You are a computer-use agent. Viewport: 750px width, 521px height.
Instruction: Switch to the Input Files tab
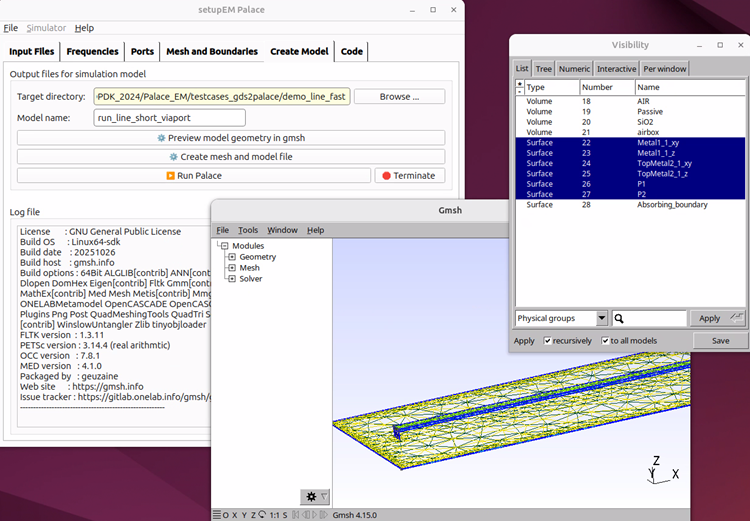coord(32,51)
